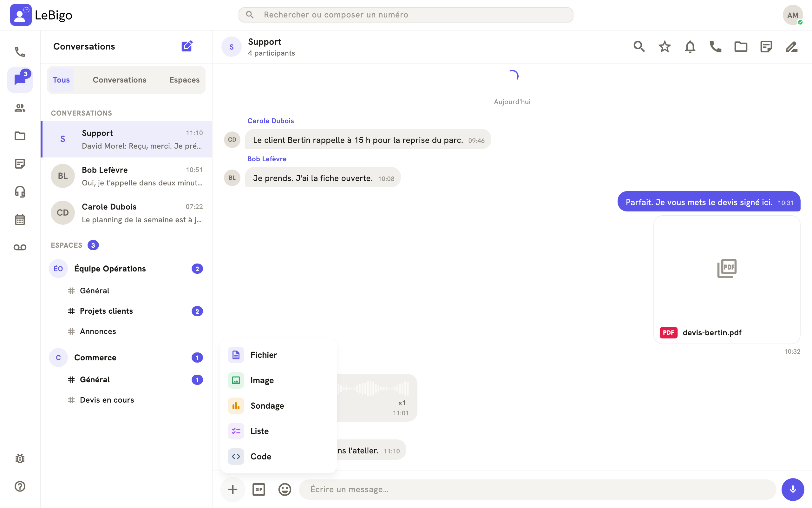
Task: Open the phone calls sidebar icon
Action: (x=20, y=52)
